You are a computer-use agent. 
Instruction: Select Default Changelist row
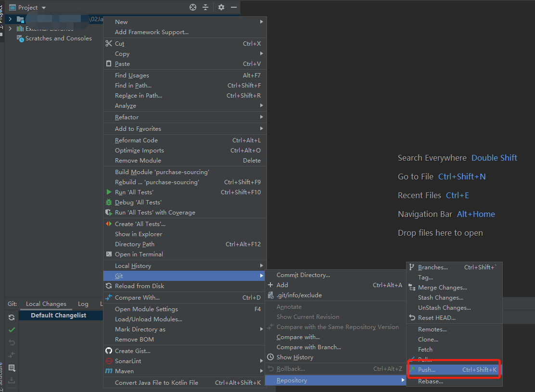click(x=61, y=315)
